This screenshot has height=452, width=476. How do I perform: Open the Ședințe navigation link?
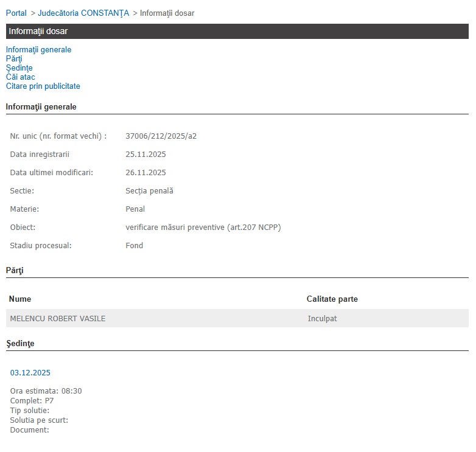(19, 68)
